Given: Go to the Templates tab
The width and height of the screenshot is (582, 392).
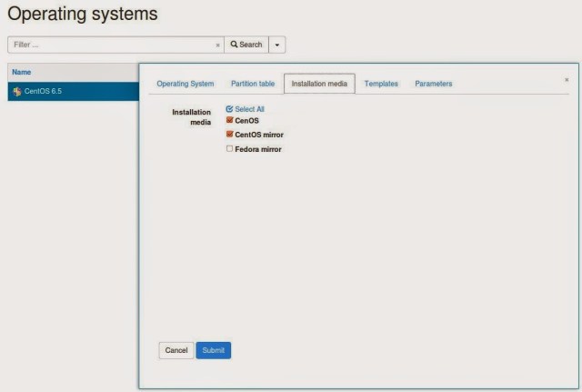Looking at the screenshot, I should (x=381, y=84).
